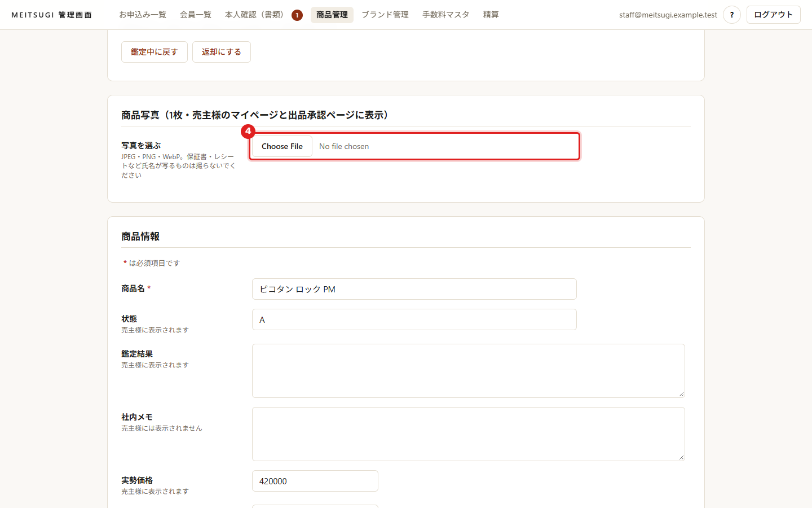Open the help question mark icon

coord(732,15)
